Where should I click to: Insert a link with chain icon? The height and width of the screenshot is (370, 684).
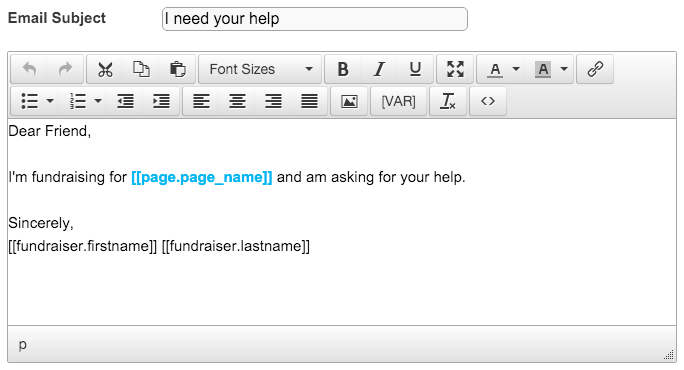pos(595,69)
